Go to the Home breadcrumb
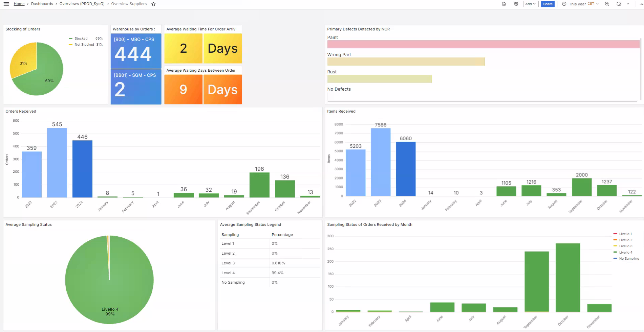The width and height of the screenshot is (644, 332). click(19, 4)
